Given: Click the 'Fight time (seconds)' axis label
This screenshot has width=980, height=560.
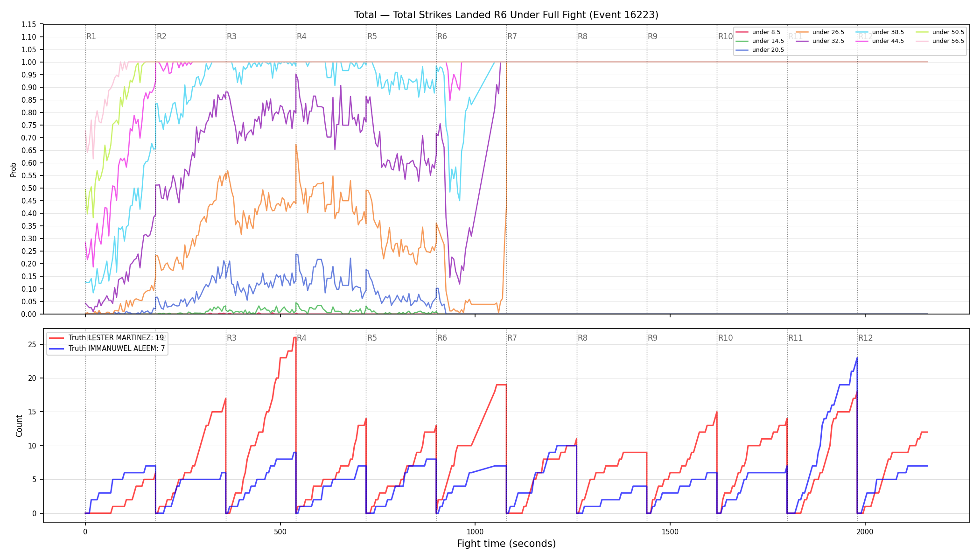Looking at the screenshot, I should [506, 544].
